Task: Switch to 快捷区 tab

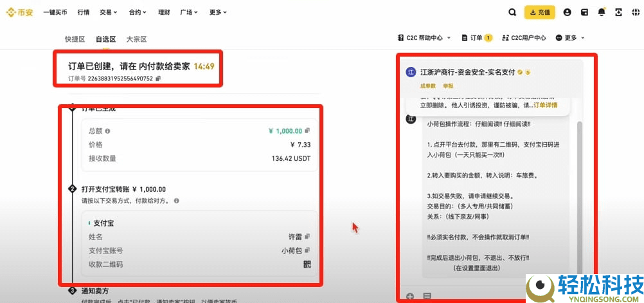Action: coord(75,39)
